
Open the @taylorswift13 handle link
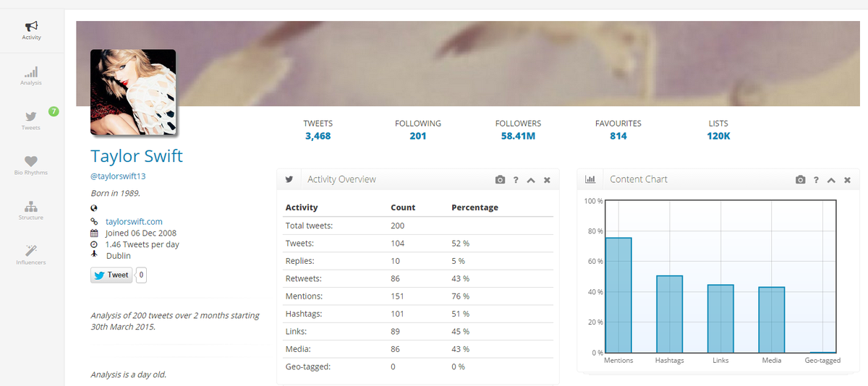coord(119,176)
